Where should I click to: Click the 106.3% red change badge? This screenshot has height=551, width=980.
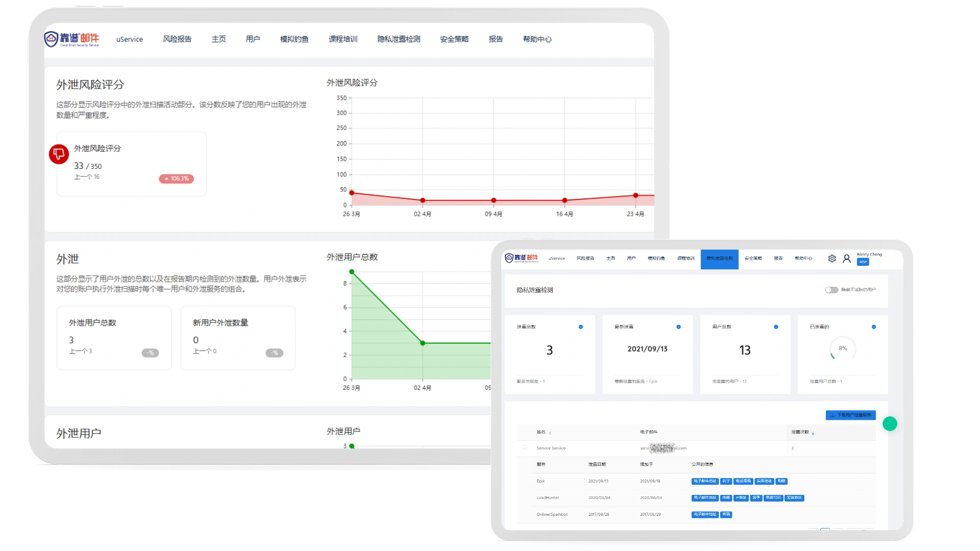(x=176, y=179)
